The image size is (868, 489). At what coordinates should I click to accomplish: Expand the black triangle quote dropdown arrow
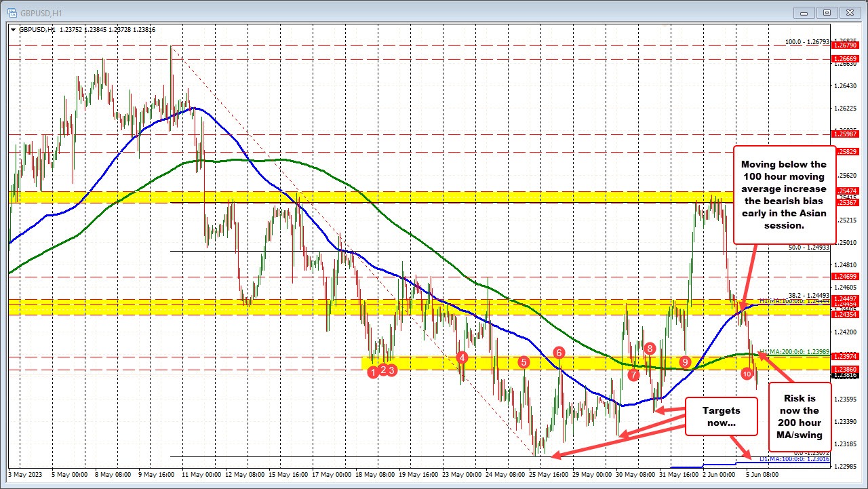14,30
